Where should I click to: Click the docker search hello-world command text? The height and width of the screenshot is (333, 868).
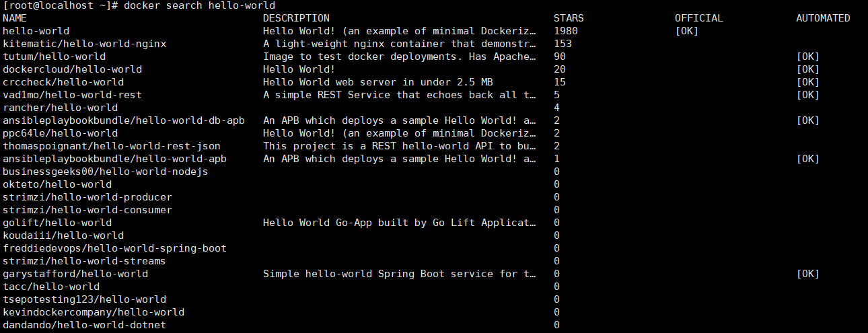tap(200, 5)
